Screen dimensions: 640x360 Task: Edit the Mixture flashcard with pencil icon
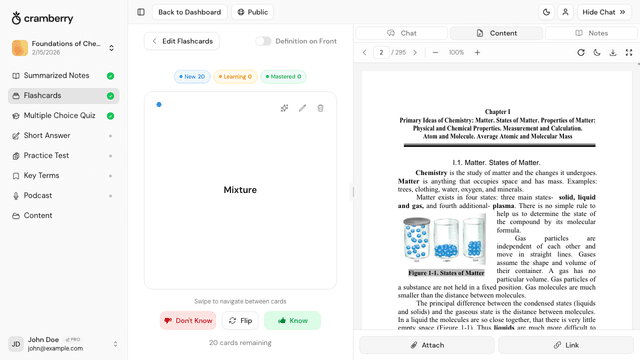tap(302, 108)
